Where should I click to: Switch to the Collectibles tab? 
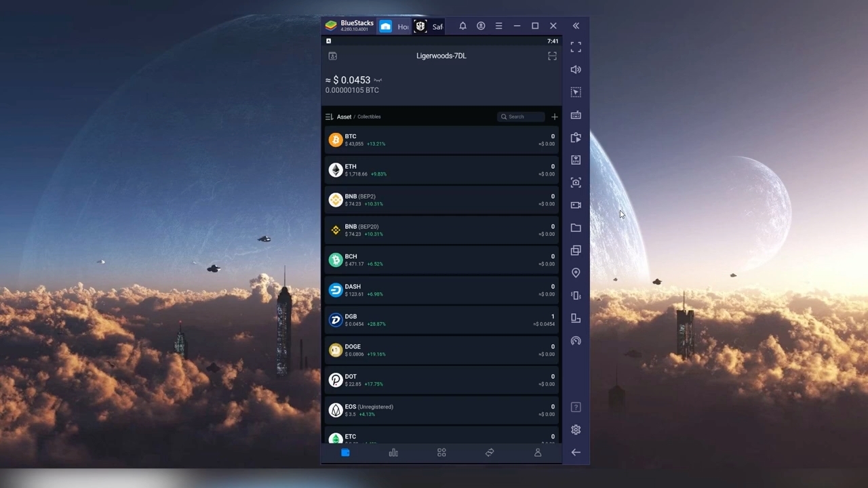[369, 117]
